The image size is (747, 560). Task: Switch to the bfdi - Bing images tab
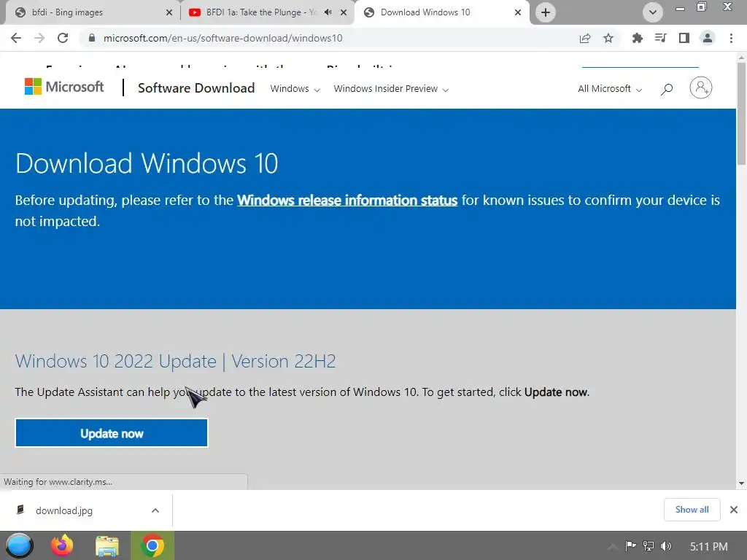(x=90, y=12)
